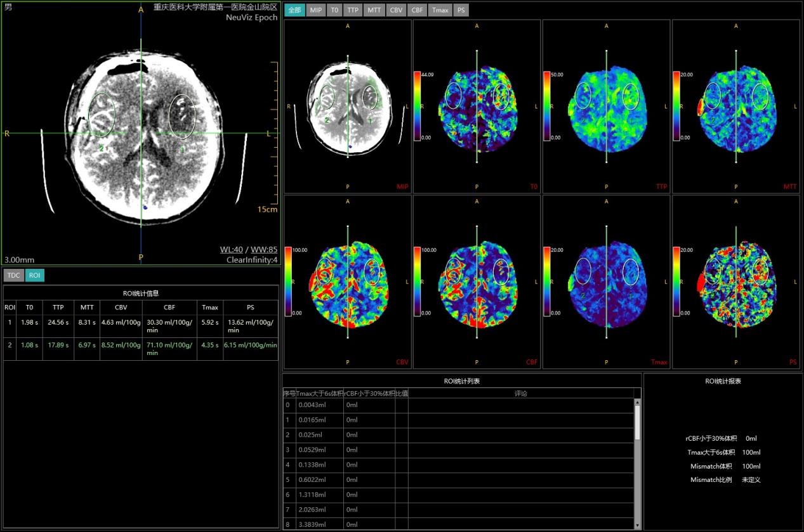The width and height of the screenshot is (804, 532).
Task: Click the MTT map color scale bar
Action: click(676, 106)
